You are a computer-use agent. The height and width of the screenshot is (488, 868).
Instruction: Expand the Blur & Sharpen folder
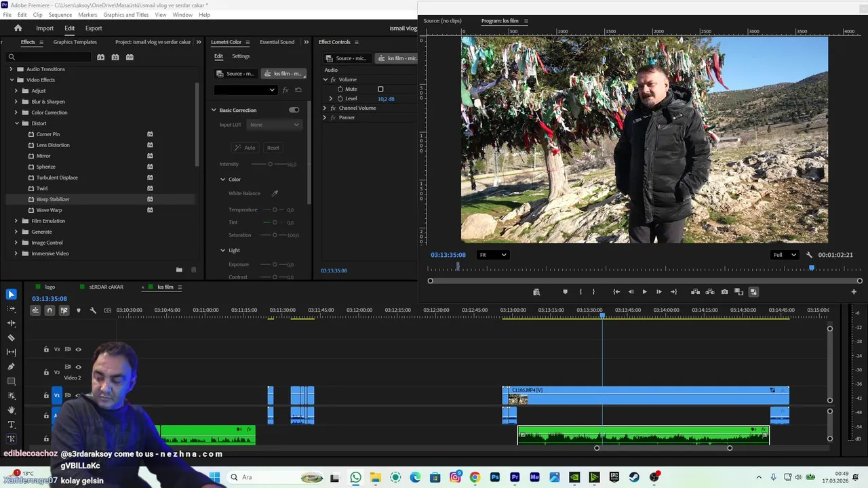(16, 102)
